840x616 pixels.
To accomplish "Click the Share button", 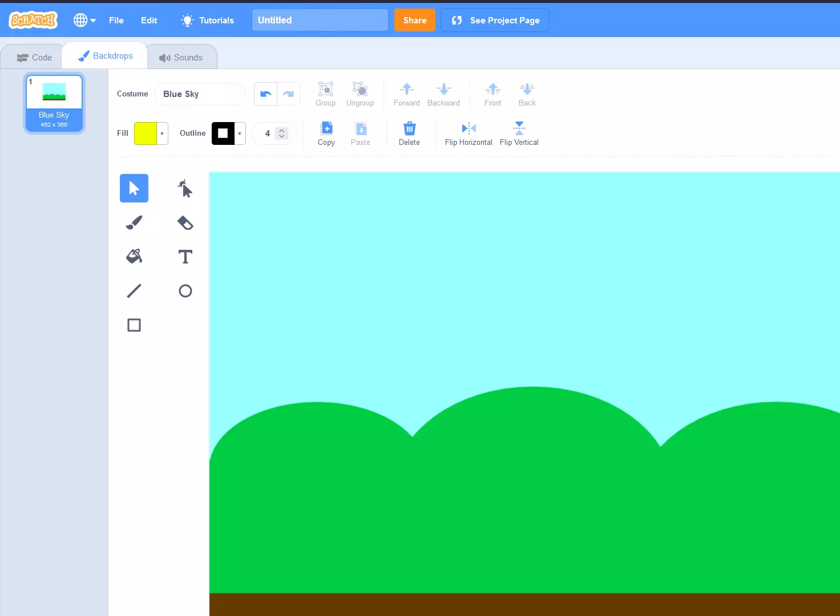I will 414,20.
